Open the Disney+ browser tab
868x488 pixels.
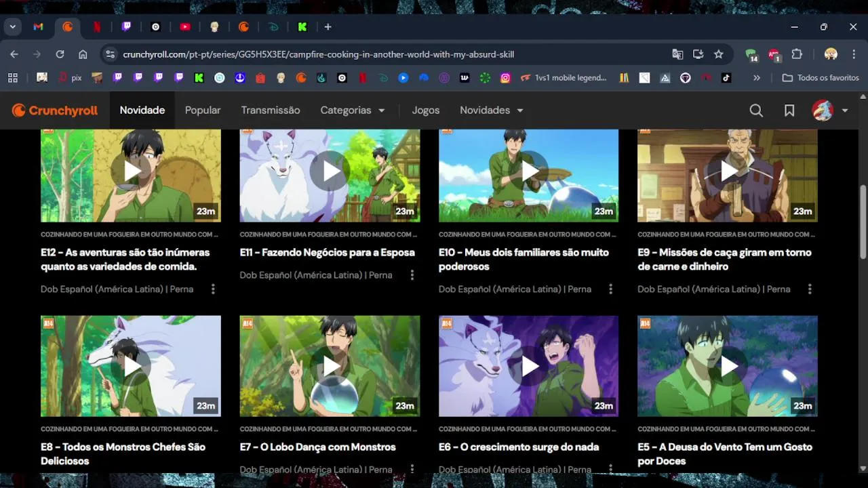[273, 27]
